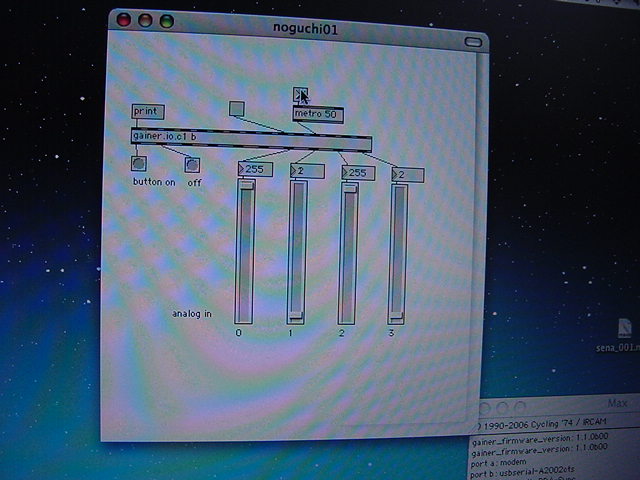
Task: Select the print object box
Action: (148, 111)
